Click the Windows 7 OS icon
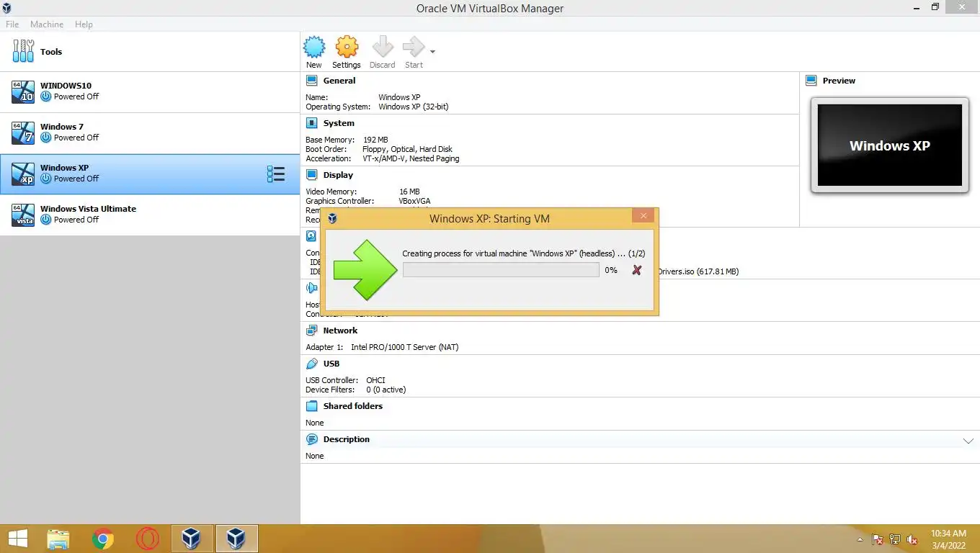980x553 pixels. pyautogui.click(x=23, y=132)
